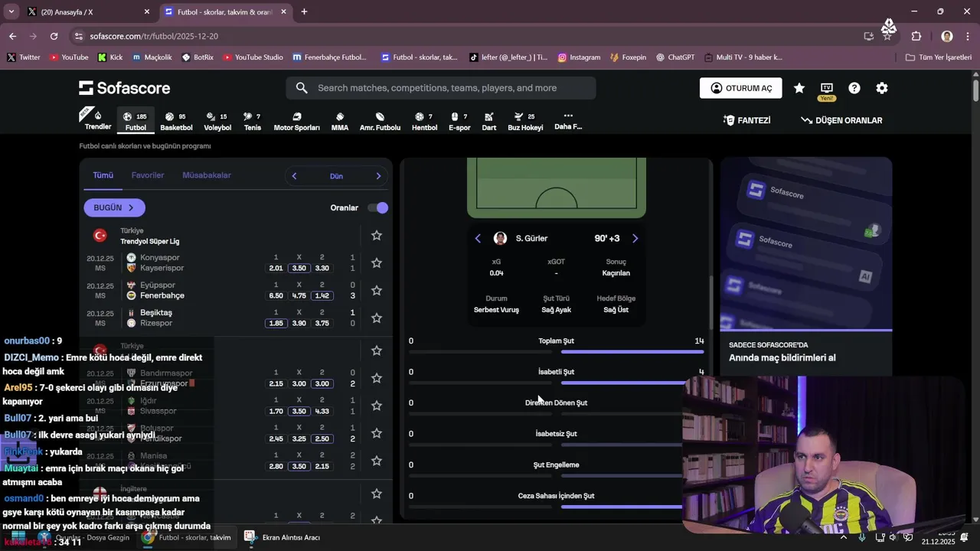Toggle the Oranlar odds switch
Viewport: 980px width, 551px height.
coord(377,207)
